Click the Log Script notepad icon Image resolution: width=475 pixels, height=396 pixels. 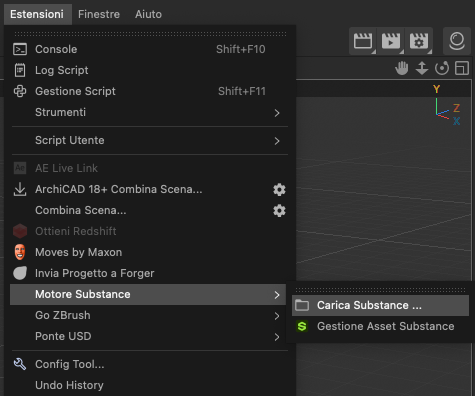pyautogui.click(x=20, y=70)
